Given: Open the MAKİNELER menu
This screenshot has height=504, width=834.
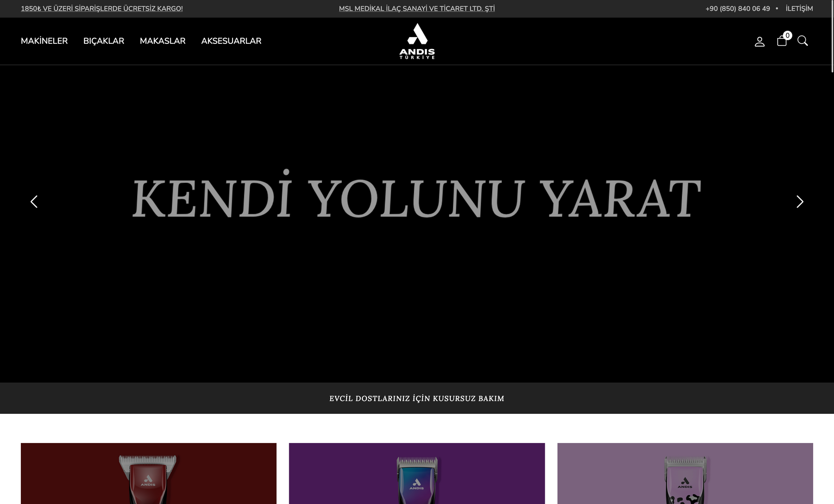Looking at the screenshot, I should 44,41.
